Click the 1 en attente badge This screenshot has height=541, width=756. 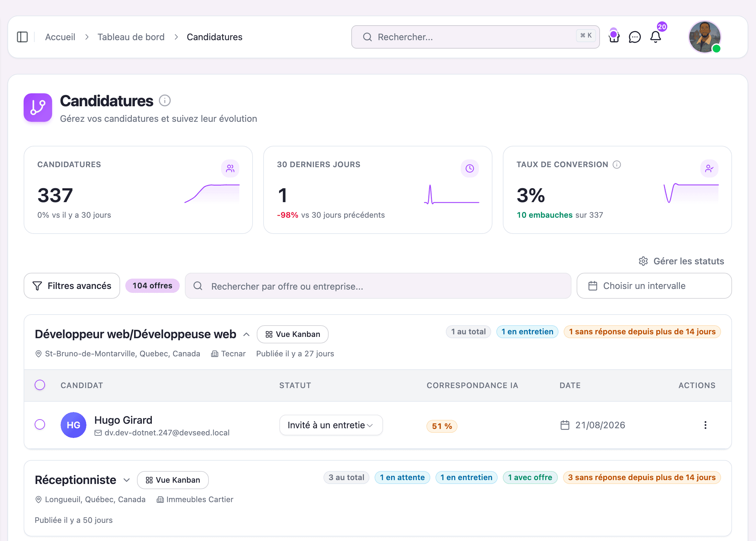tap(402, 478)
